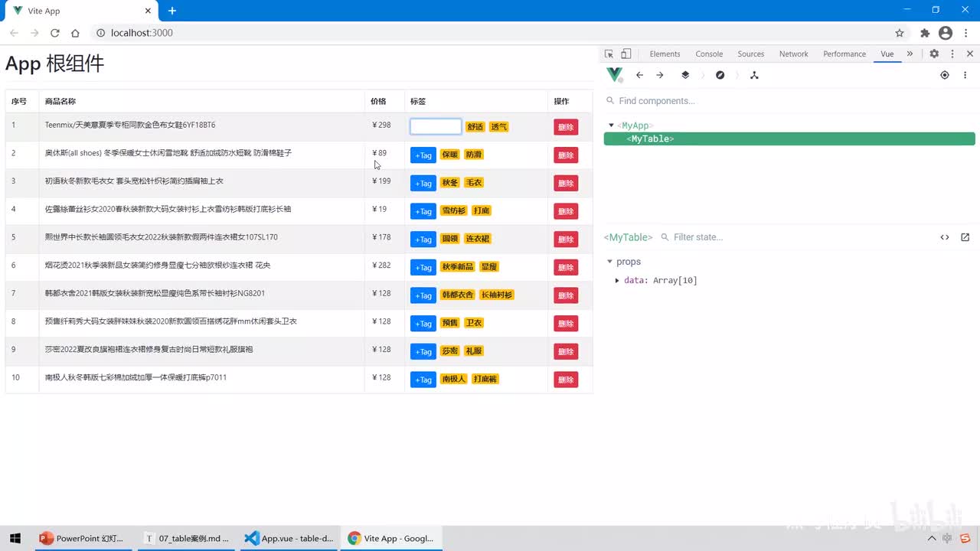Click +Tag in the row 5 熙世界
980x551 pixels.
click(423, 240)
